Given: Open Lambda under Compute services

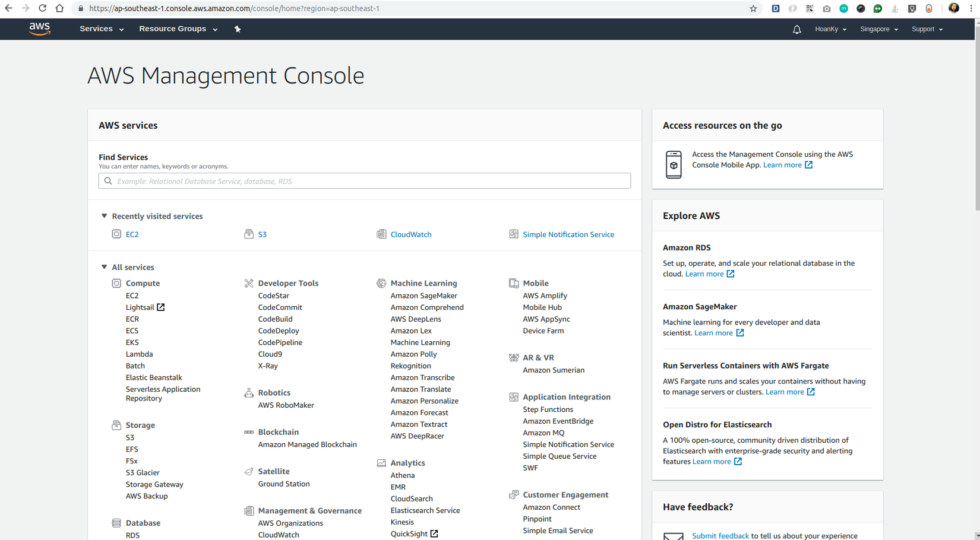Looking at the screenshot, I should [139, 354].
